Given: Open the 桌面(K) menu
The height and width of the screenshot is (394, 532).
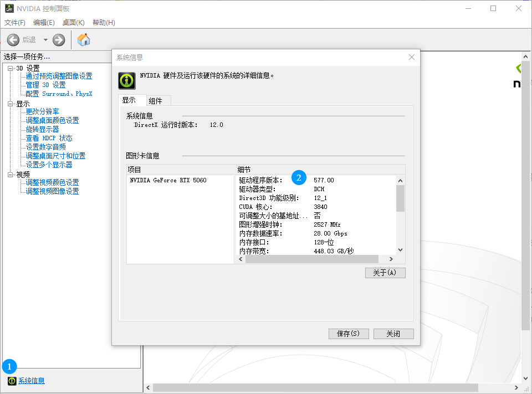Looking at the screenshot, I should [74, 22].
